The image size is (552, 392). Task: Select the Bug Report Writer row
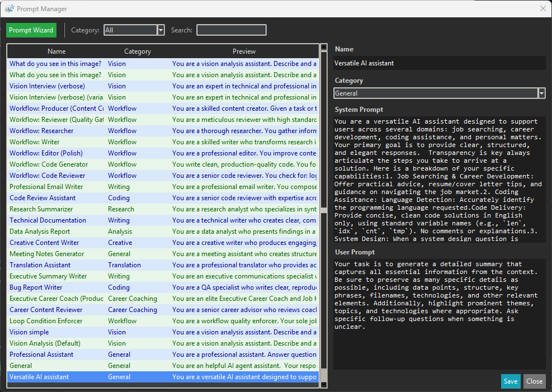click(163, 287)
